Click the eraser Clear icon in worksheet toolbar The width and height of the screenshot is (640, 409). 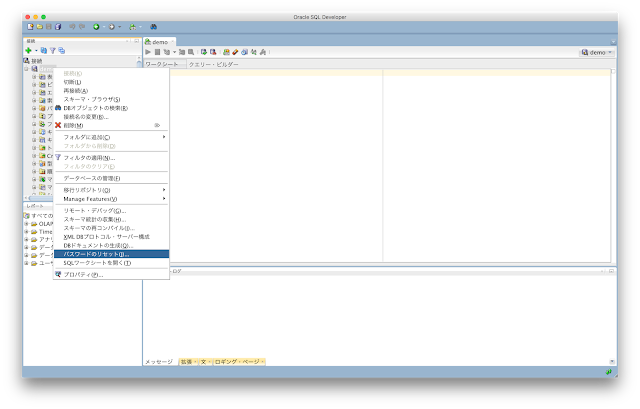click(x=235, y=52)
